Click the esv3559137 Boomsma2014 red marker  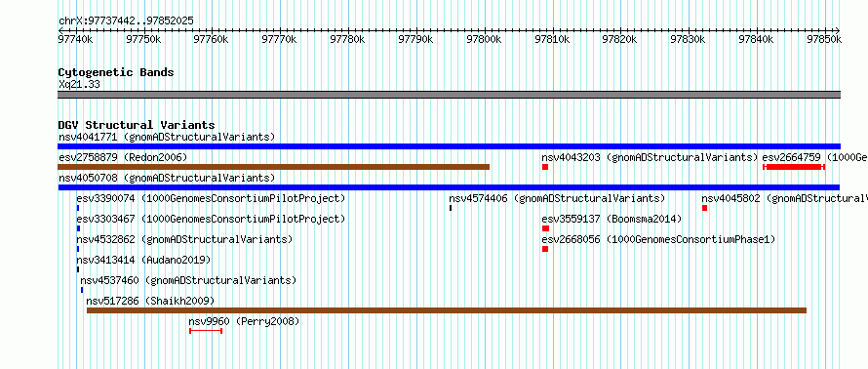coord(546,228)
